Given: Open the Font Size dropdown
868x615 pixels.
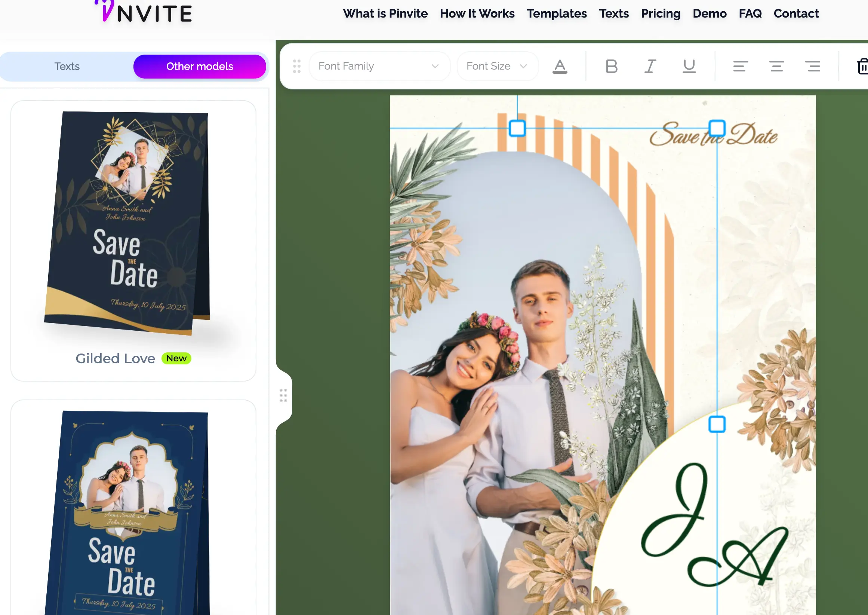Looking at the screenshot, I should click(497, 66).
